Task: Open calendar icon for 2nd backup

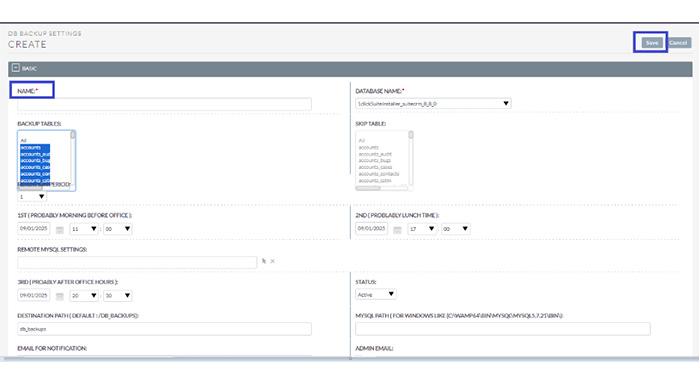Action: 397,230
